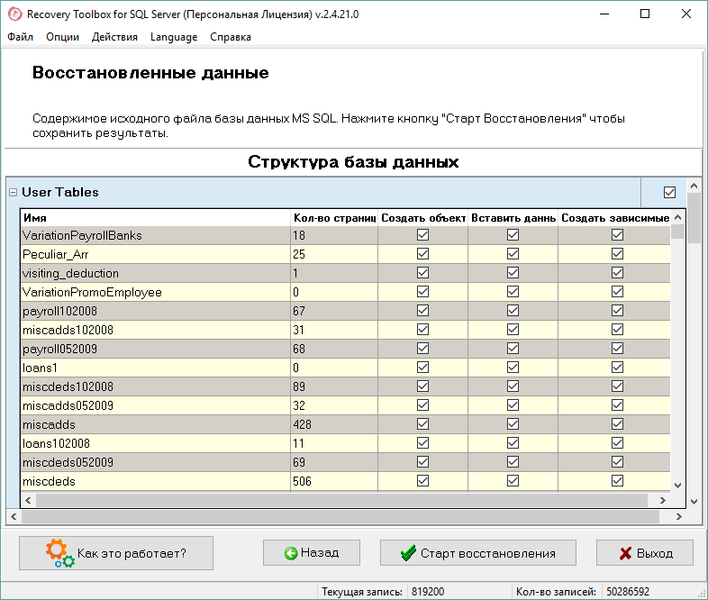Click the Кол-во страниц column header
This screenshot has height=600, width=708.
pyautogui.click(x=334, y=218)
